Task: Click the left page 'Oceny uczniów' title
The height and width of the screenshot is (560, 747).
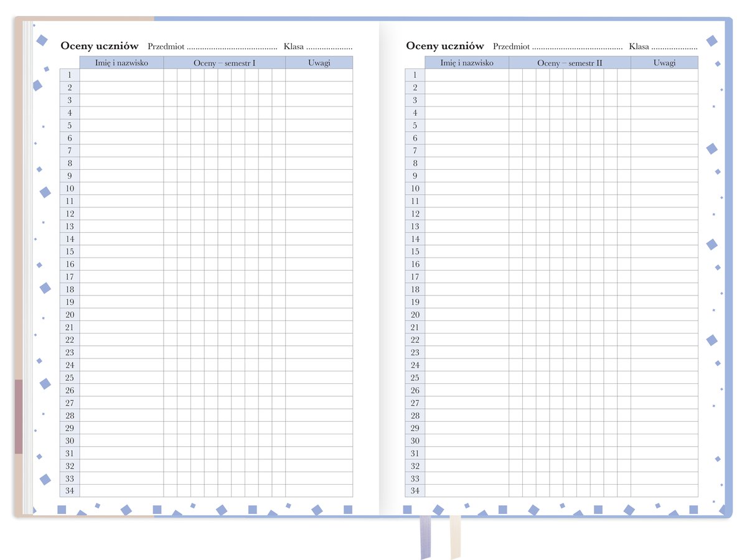Action: point(99,46)
